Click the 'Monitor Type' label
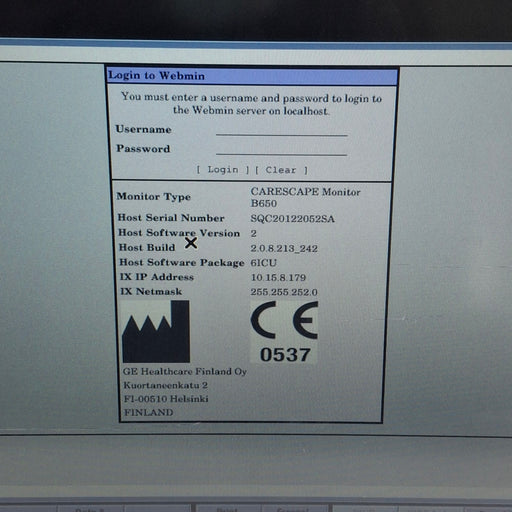 [x=154, y=197]
